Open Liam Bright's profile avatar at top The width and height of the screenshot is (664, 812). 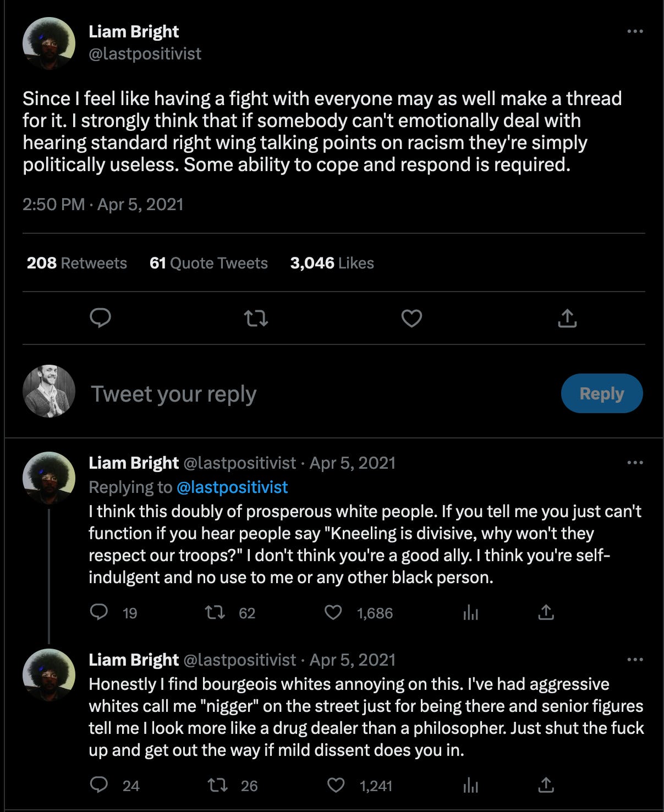[x=49, y=43]
